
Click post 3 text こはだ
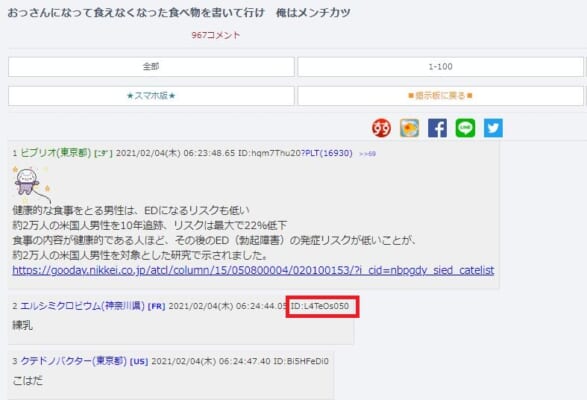[x=28, y=381]
